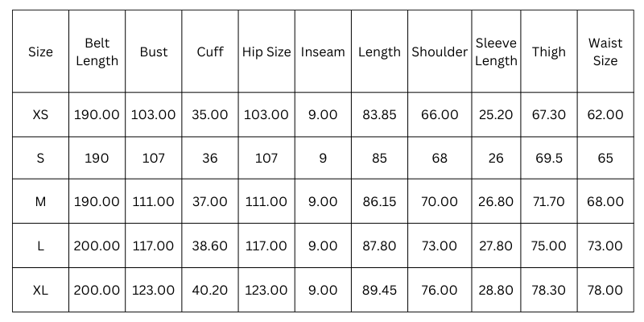Image resolution: width=644 pixels, height=322 pixels.
Task: Click XL Cuff value 40.20
Action: tap(210, 291)
